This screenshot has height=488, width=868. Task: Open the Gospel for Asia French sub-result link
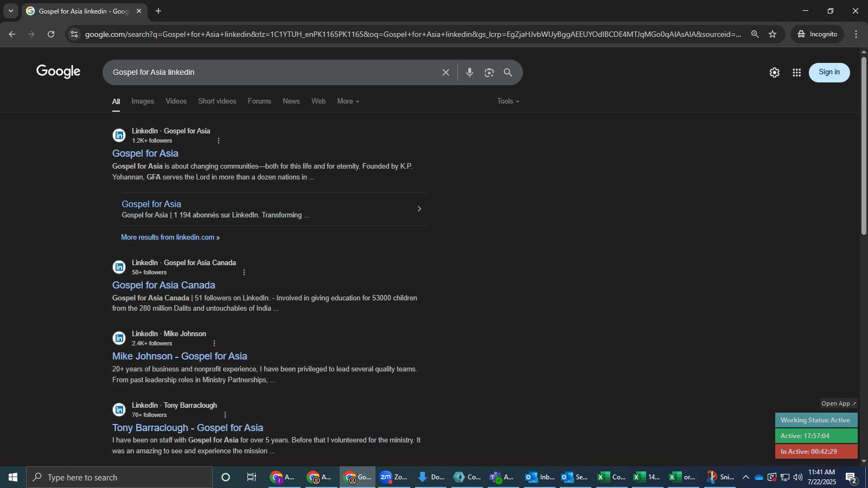tap(151, 204)
